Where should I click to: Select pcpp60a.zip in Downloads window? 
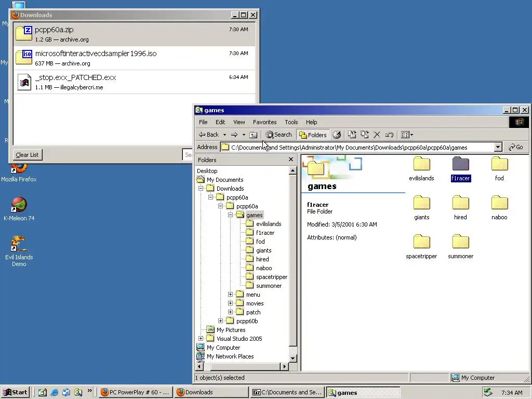135,34
